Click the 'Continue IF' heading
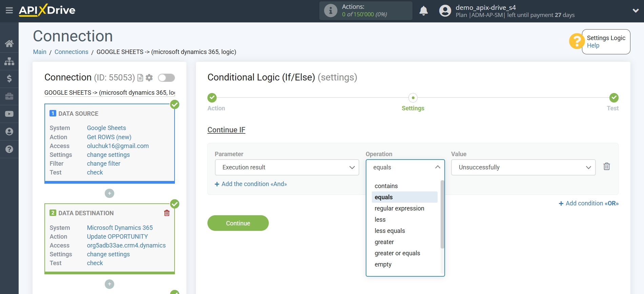This screenshot has height=294, width=644. tap(226, 130)
